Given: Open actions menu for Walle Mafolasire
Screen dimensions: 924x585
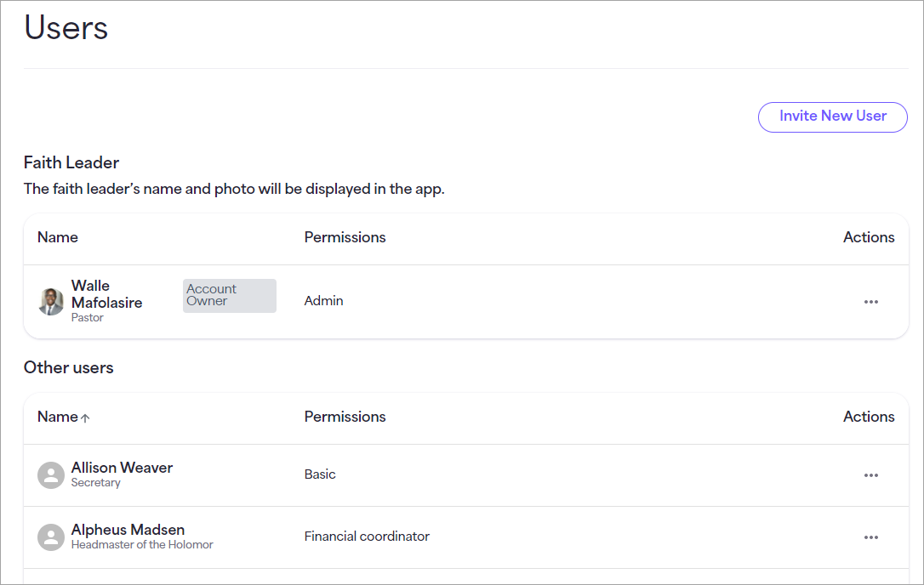Looking at the screenshot, I should pyautogui.click(x=871, y=302).
